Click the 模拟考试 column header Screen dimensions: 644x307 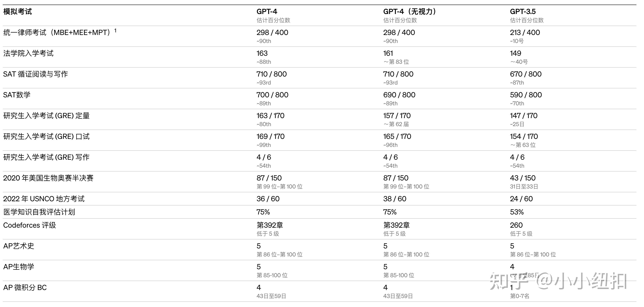[18, 12]
